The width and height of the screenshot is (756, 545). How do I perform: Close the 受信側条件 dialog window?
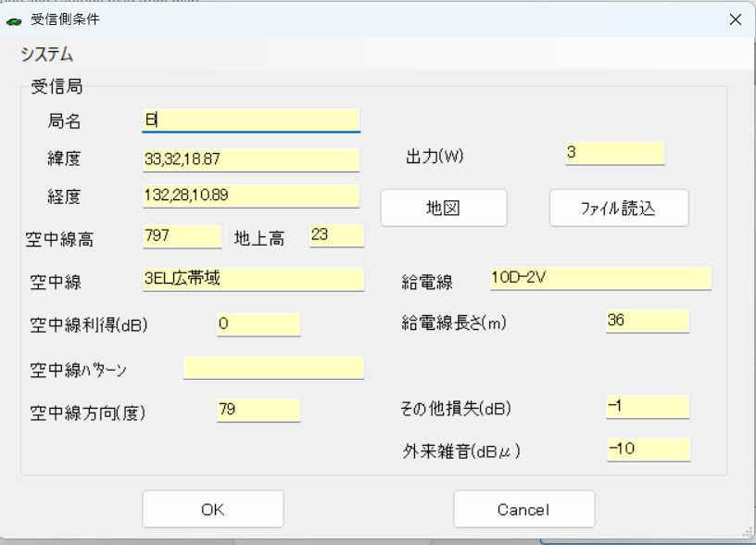(735, 19)
